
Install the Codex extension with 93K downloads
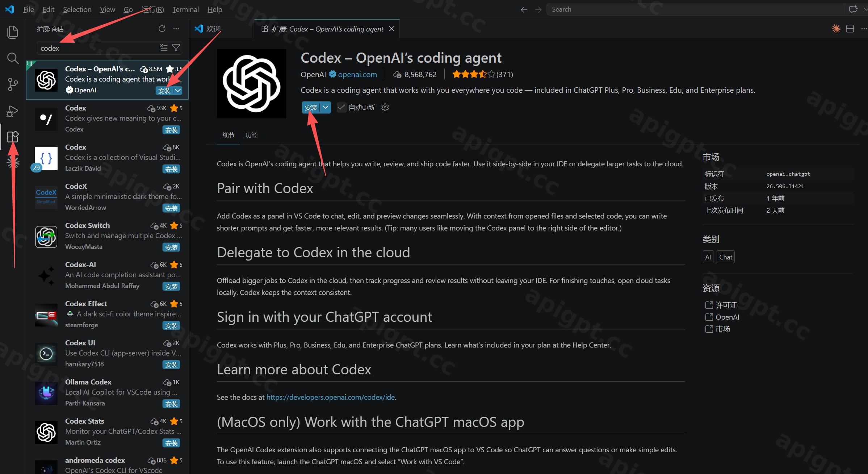click(x=171, y=130)
